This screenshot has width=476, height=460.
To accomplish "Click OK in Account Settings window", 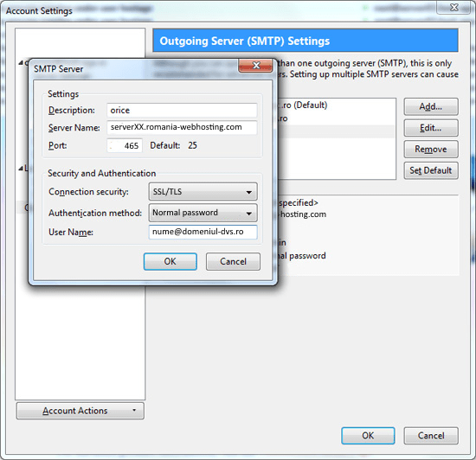I will click(x=368, y=436).
